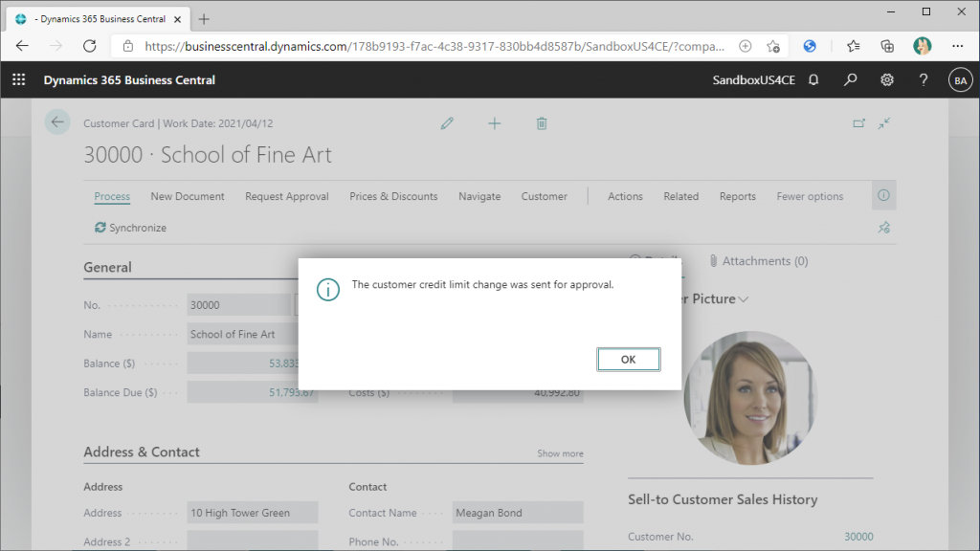Open the card in a new window
The width and height of the screenshot is (980, 551).
[x=859, y=123]
